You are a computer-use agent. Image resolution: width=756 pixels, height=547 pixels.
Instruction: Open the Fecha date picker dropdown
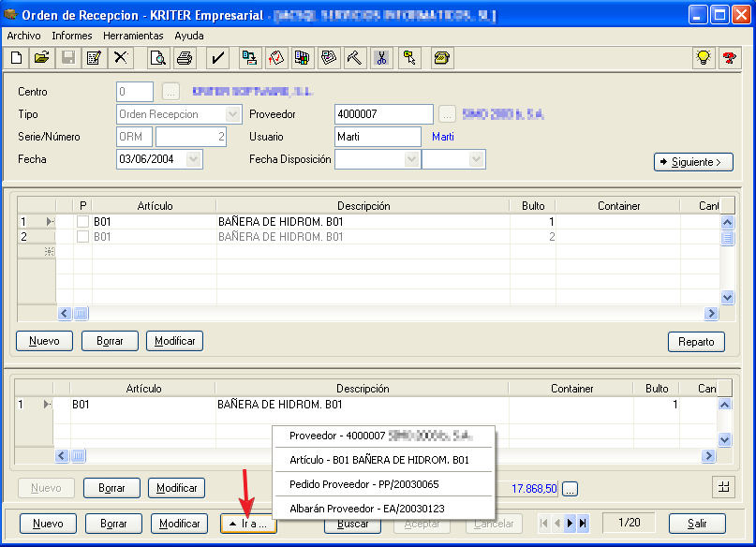click(x=194, y=159)
